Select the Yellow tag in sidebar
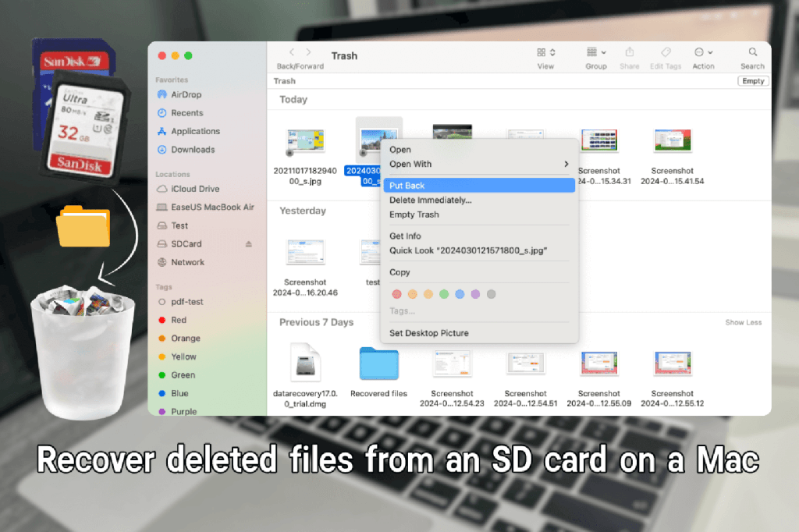 point(183,356)
